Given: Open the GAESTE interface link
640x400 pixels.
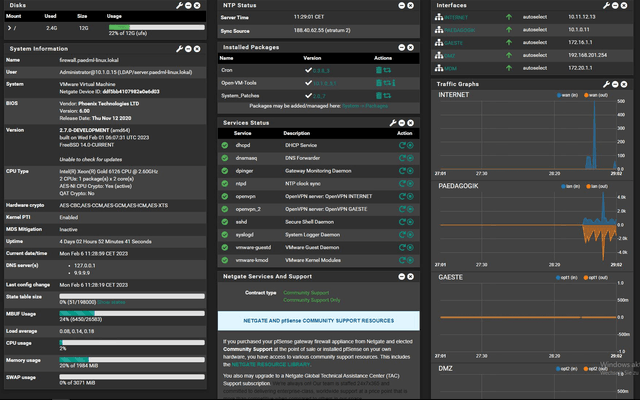Looking at the screenshot, I should 453,42.
